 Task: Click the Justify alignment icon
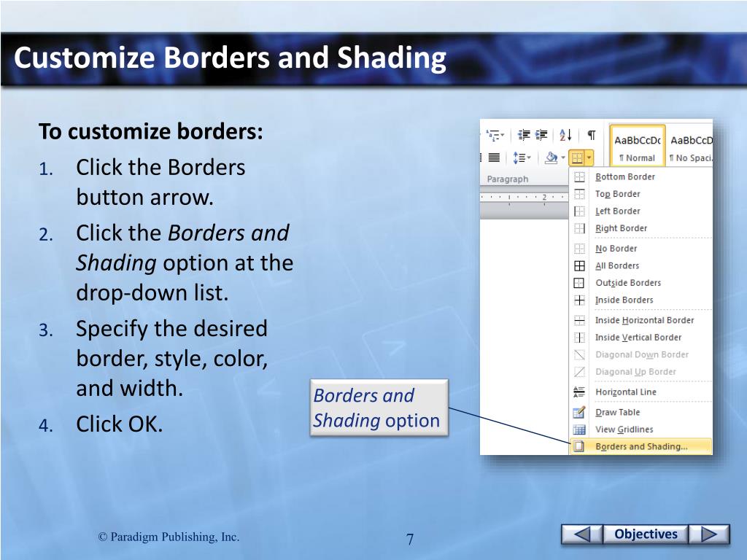coord(494,157)
